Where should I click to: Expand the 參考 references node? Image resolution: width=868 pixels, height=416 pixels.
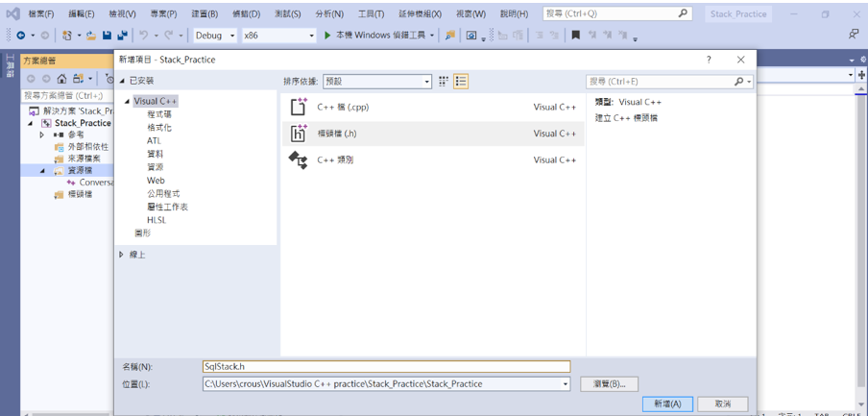pyautogui.click(x=42, y=135)
